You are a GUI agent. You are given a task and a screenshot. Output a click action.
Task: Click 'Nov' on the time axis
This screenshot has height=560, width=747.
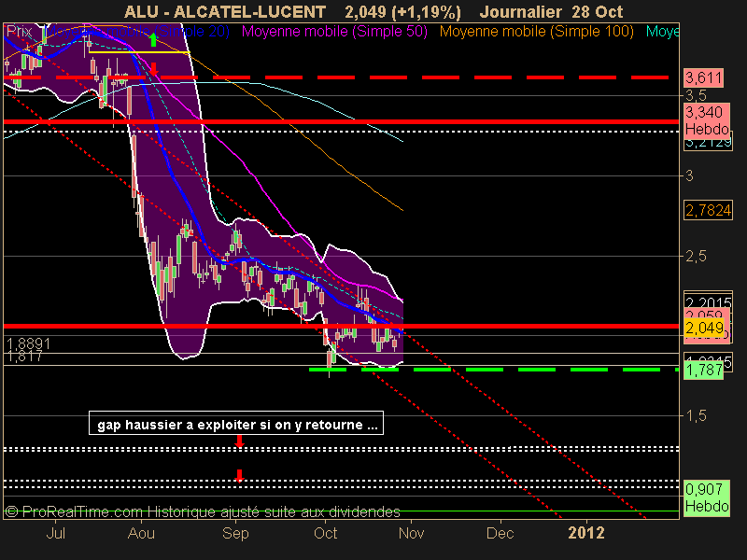point(411,533)
